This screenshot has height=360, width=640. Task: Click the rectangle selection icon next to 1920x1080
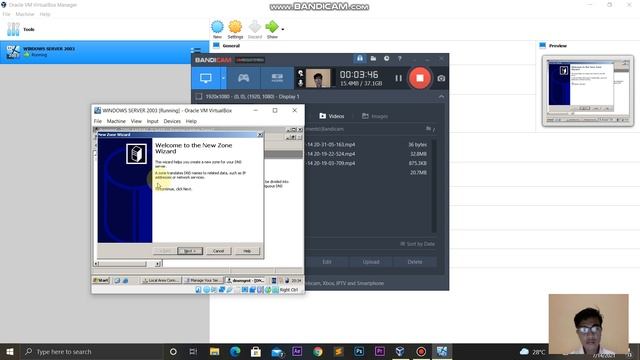click(199, 97)
